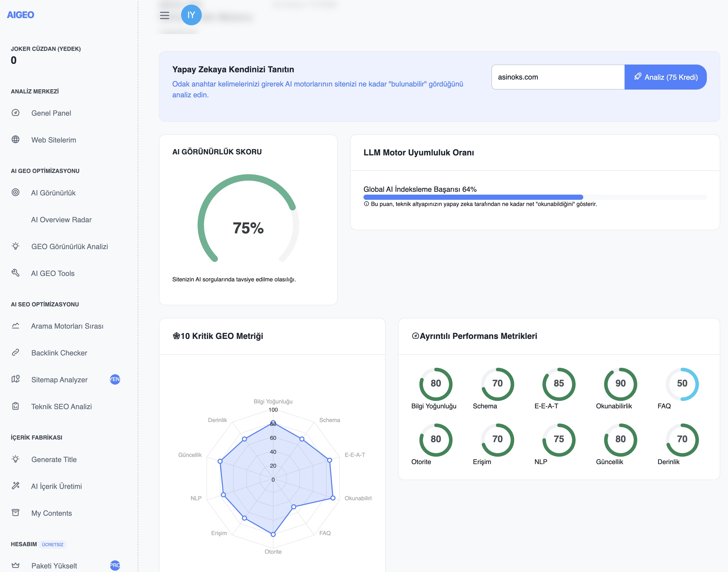Click the Okunabilirlik 90 score ring
728x572 pixels.
pyautogui.click(x=620, y=384)
